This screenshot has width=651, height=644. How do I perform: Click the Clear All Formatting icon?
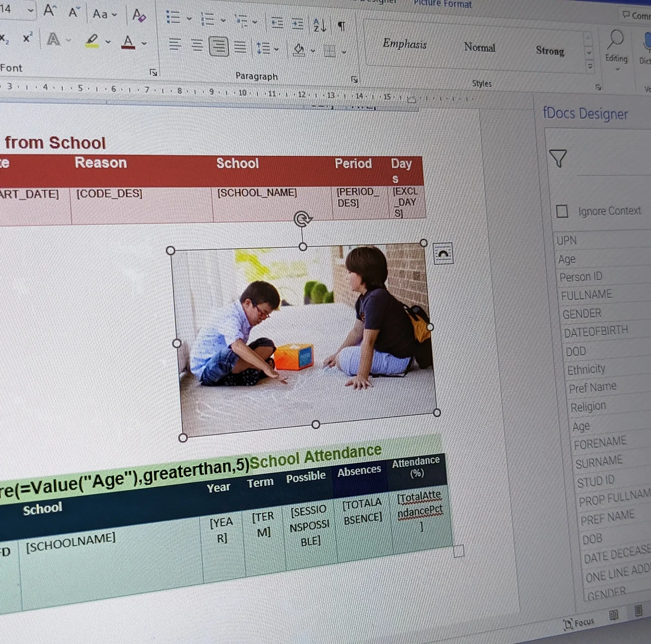pos(139,15)
